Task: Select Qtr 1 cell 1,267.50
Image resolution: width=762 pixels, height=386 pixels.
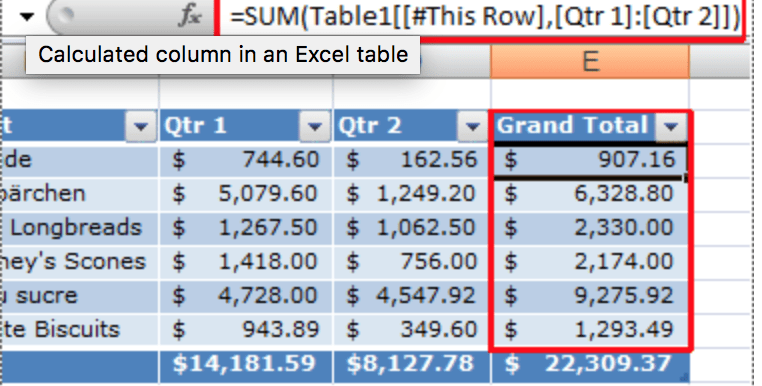Action: (246, 228)
